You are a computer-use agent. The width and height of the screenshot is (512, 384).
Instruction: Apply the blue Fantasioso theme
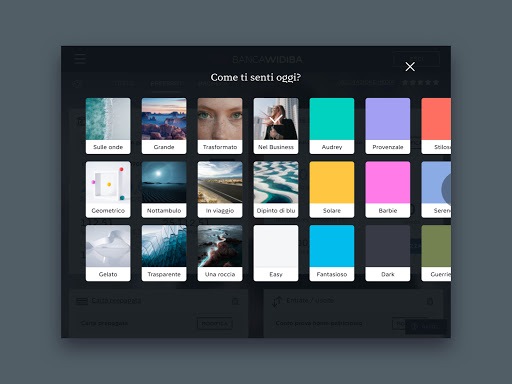(332, 253)
